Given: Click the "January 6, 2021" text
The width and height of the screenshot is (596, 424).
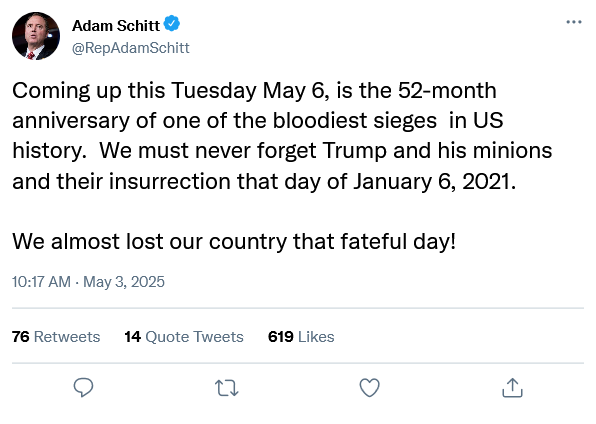Looking at the screenshot, I should tap(434, 181).
